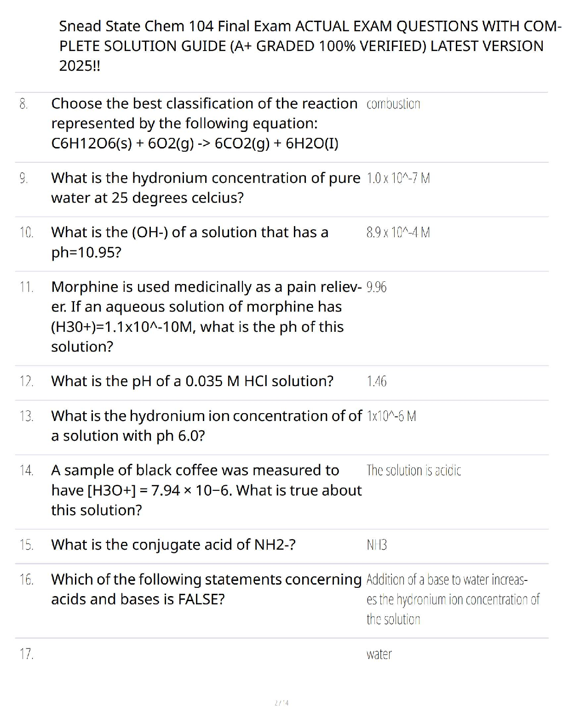The height and width of the screenshot is (728, 563).
Task: Click the answer '8.9 x 10^-4 M'
Action: (398, 232)
